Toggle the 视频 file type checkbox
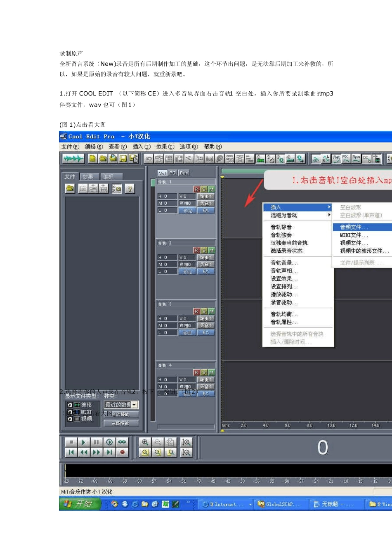Image resolution: width=392 pixels, height=555 pixels. point(70,419)
